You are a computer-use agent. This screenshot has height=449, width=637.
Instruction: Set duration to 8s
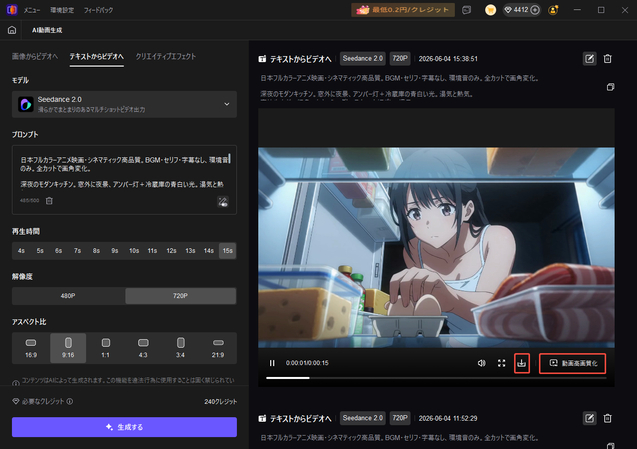click(96, 251)
